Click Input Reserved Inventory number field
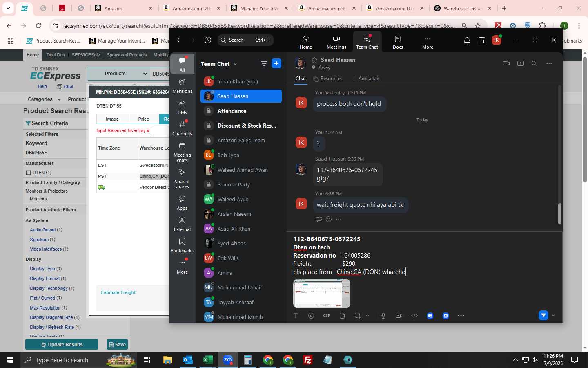Image resolution: width=588 pixels, height=368 pixels. 160,131
